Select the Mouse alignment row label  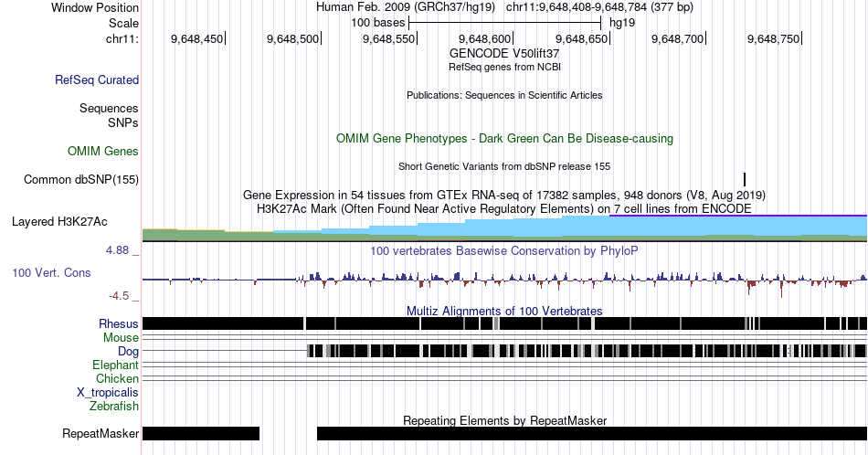121,338
